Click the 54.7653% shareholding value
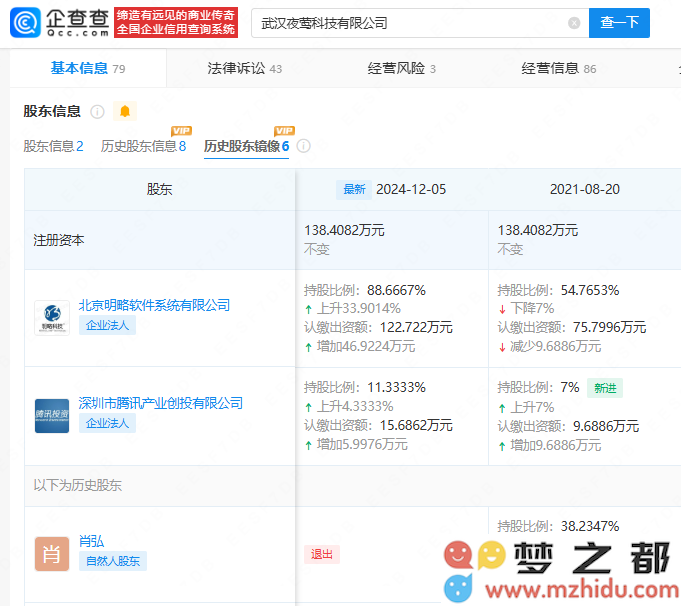681x606 pixels. tap(590, 290)
